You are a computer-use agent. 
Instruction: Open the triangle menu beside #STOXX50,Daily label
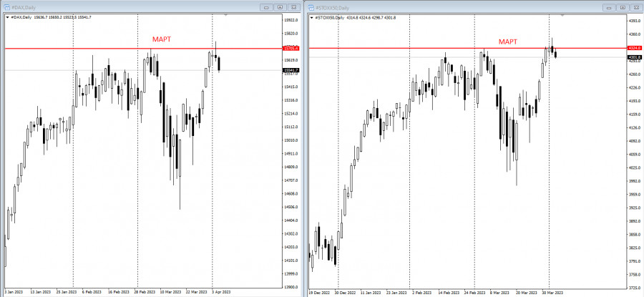pyautogui.click(x=312, y=18)
